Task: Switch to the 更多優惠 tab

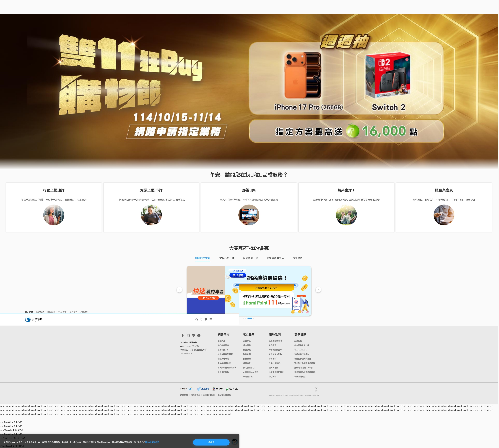Action: (297, 258)
